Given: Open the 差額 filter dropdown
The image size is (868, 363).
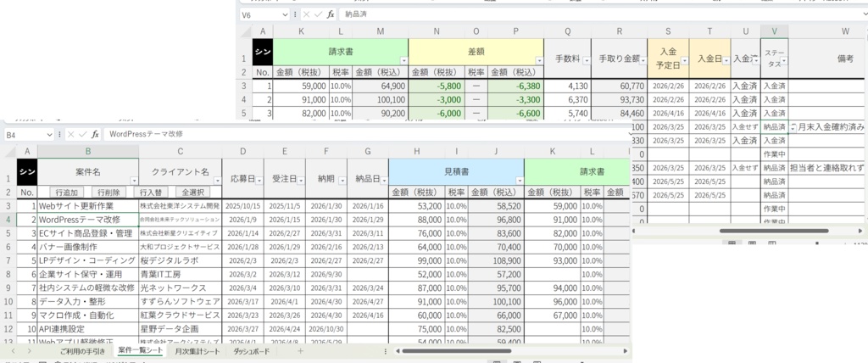Looking at the screenshot, I should tap(539, 60).
